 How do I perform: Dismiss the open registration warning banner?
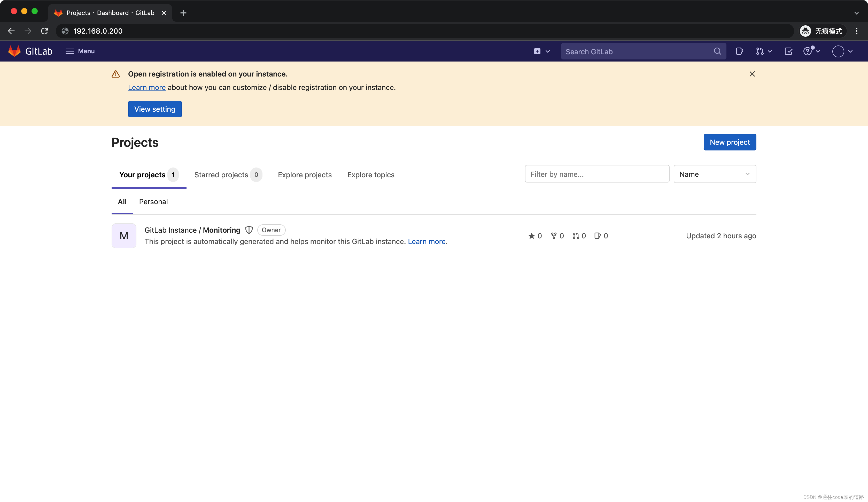coord(752,74)
